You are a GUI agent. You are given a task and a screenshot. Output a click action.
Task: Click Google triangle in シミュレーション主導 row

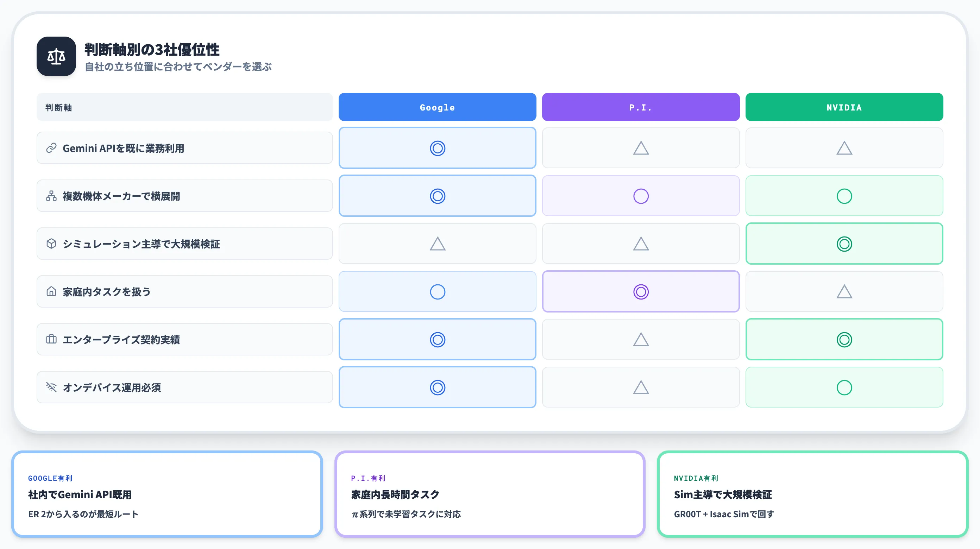click(438, 244)
